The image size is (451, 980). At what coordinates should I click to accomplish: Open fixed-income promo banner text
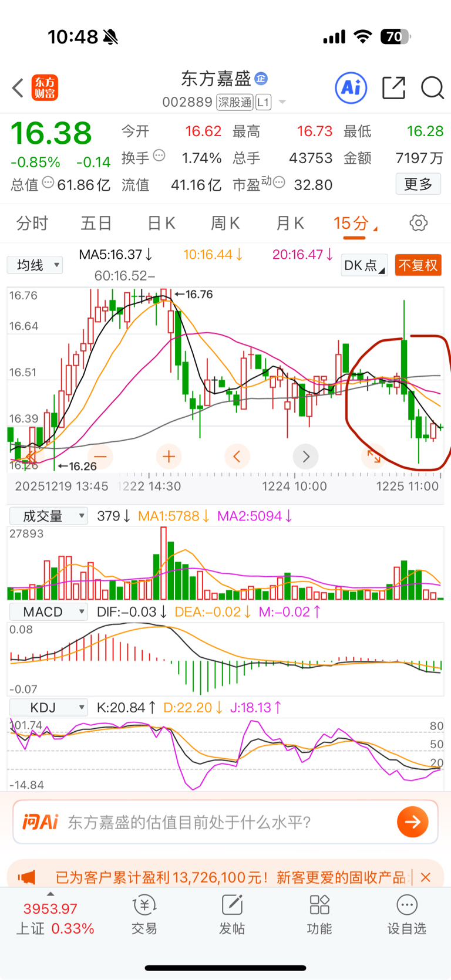click(x=230, y=877)
